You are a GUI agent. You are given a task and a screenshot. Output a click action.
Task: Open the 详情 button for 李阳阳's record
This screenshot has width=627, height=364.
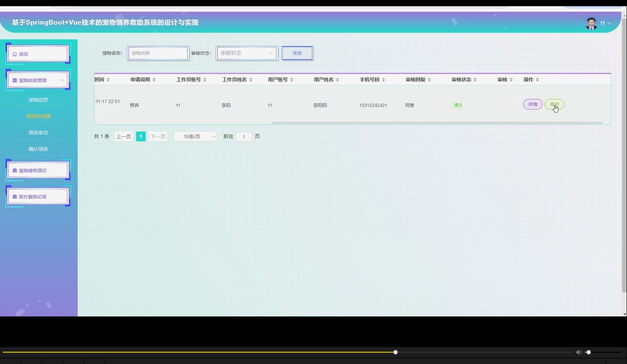(x=532, y=104)
